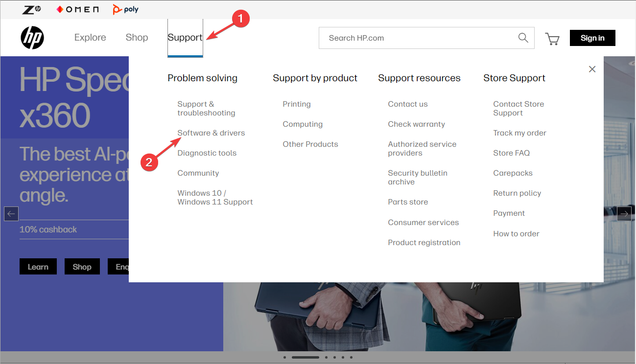Open Authorized service providers
This screenshot has width=636, height=364.
[422, 149]
